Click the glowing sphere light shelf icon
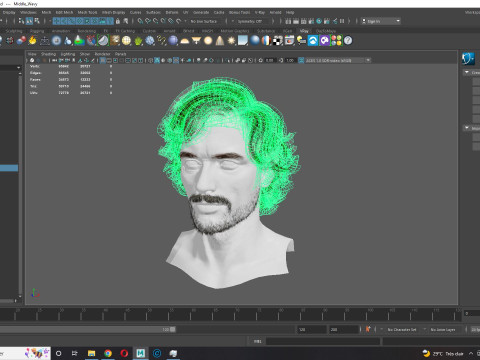480x360 pixels. click(x=208, y=41)
